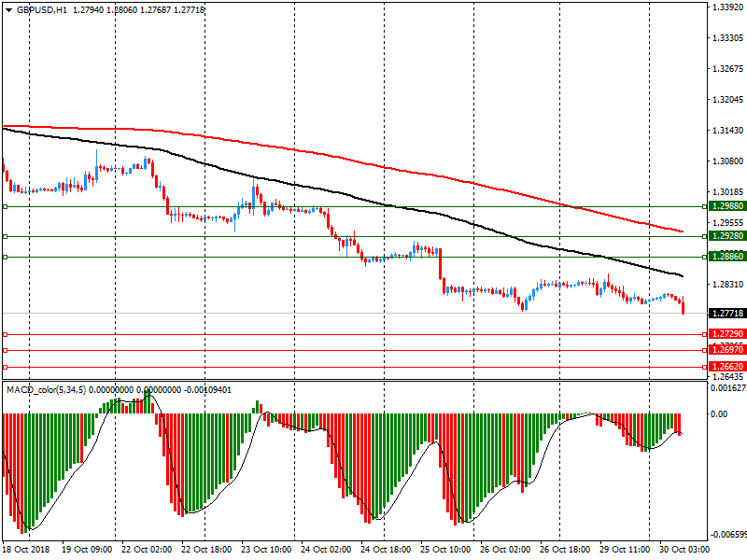Click the 30 Oct 03:00 time label
This screenshot has height=560, width=747.
coord(684,551)
